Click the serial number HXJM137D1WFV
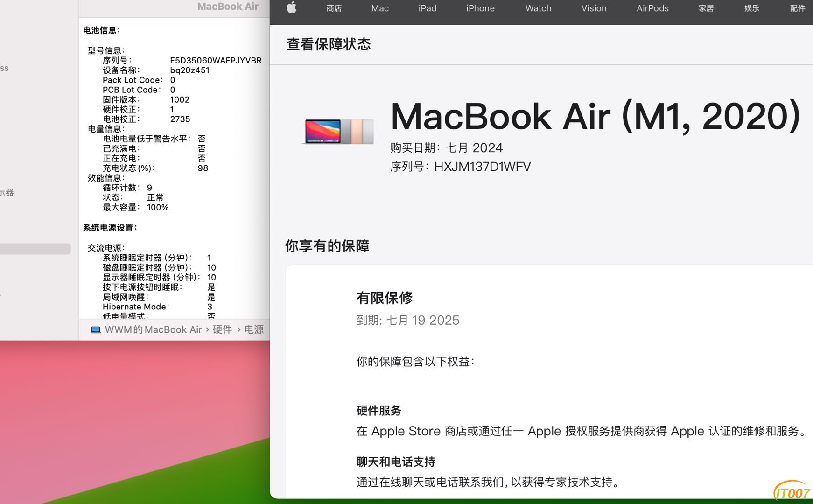 pos(483,167)
